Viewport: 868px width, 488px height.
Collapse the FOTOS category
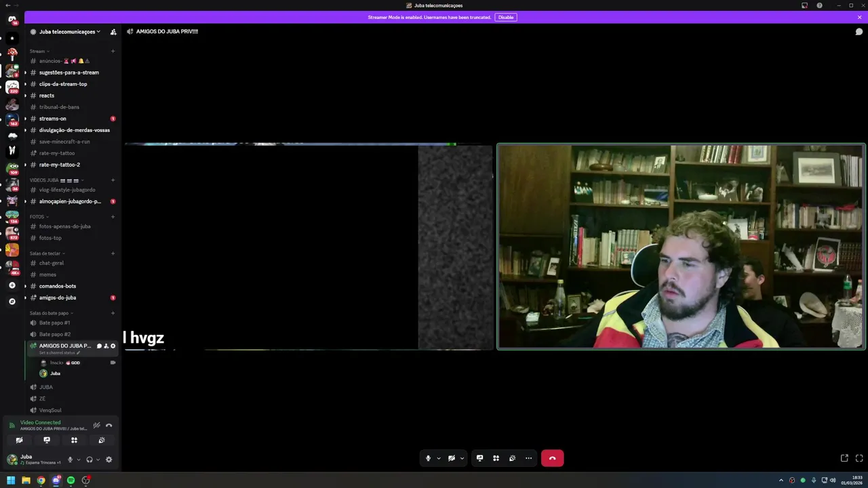click(x=39, y=217)
